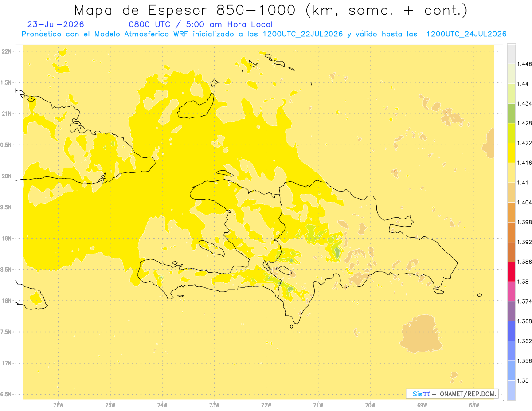Click the legend swatch between 1.35 and 1.356
Viewport: 532px width, 411px height.
point(511,371)
